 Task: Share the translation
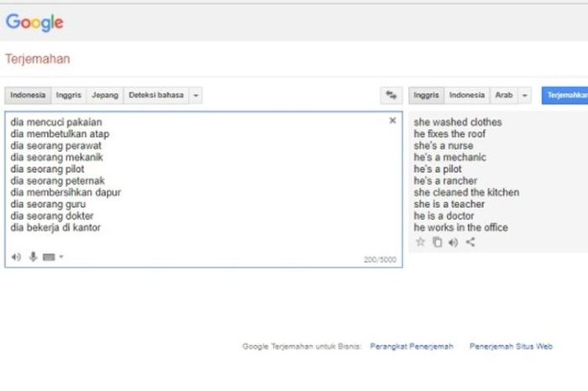pos(470,242)
